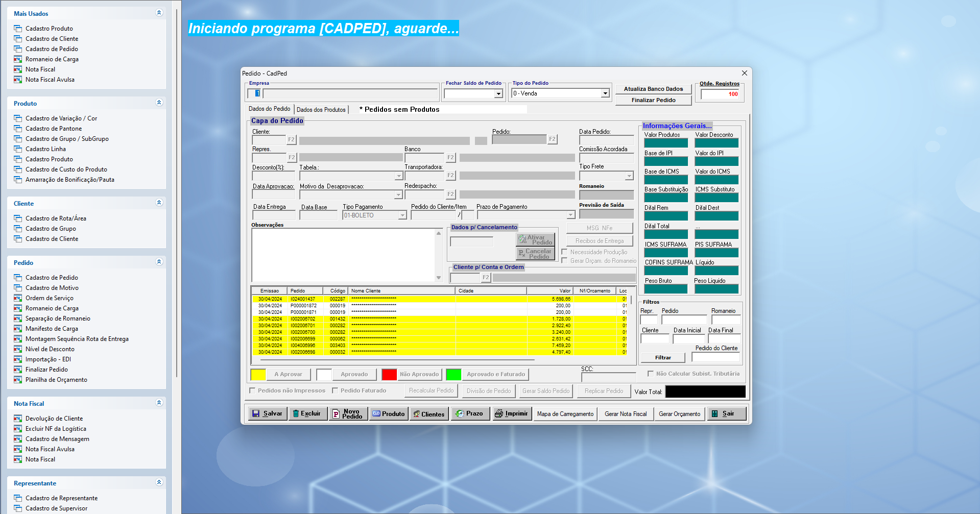Click the Cancelar Pedido icon button
Viewport: 980px width, 514px height.
pos(535,253)
